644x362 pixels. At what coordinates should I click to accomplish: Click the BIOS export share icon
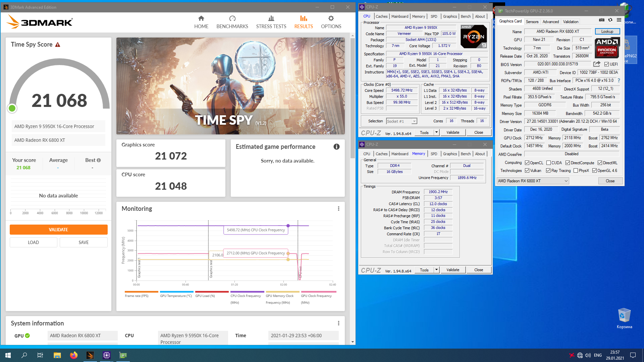point(597,64)
